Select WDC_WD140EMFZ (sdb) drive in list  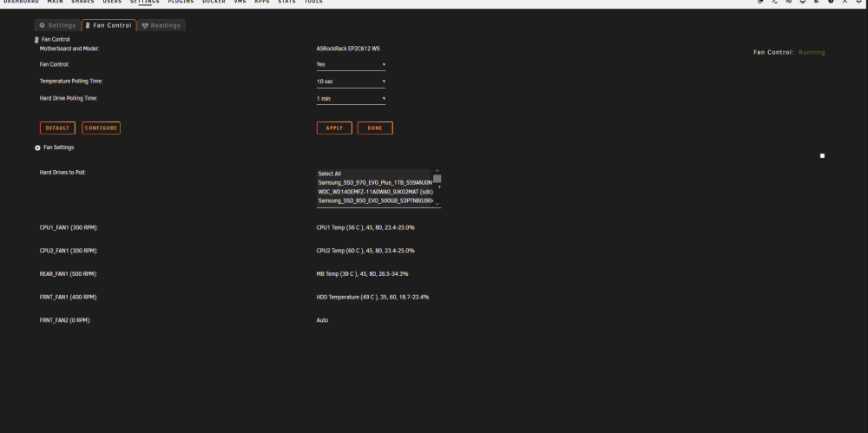[x=374, y=192]
